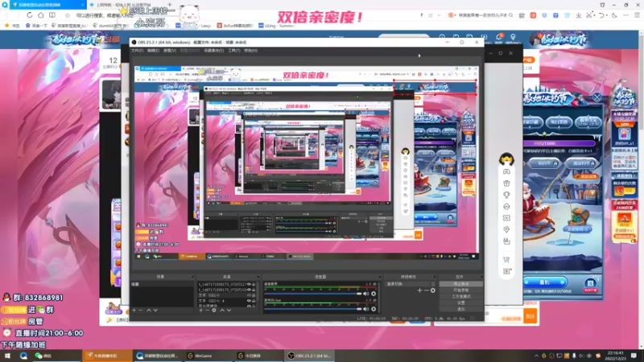Open 设置 in OBS Controls
644x362 pixels.
pyautogui.click(x=460, y=302)
